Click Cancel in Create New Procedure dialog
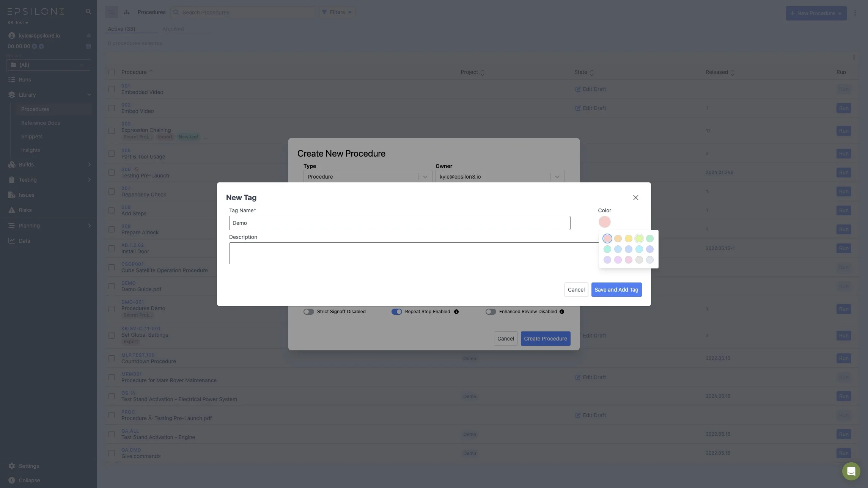868x488 pixels. click(506, 339)
